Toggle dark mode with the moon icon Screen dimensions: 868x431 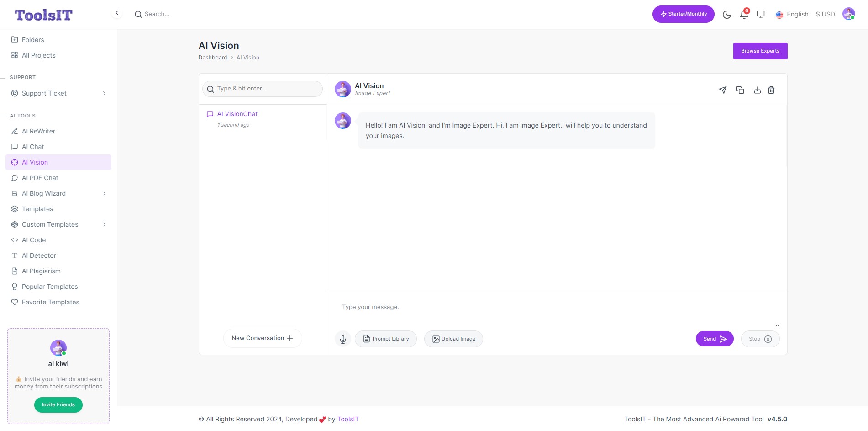coord(727,15)
